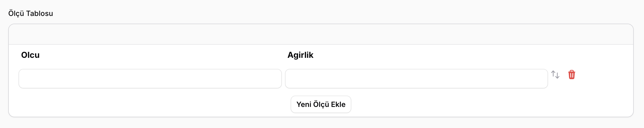The height and width of the screenshot is (128, 644).
Task: Focus the Agirlik text input
Action: tap(416, 79)
